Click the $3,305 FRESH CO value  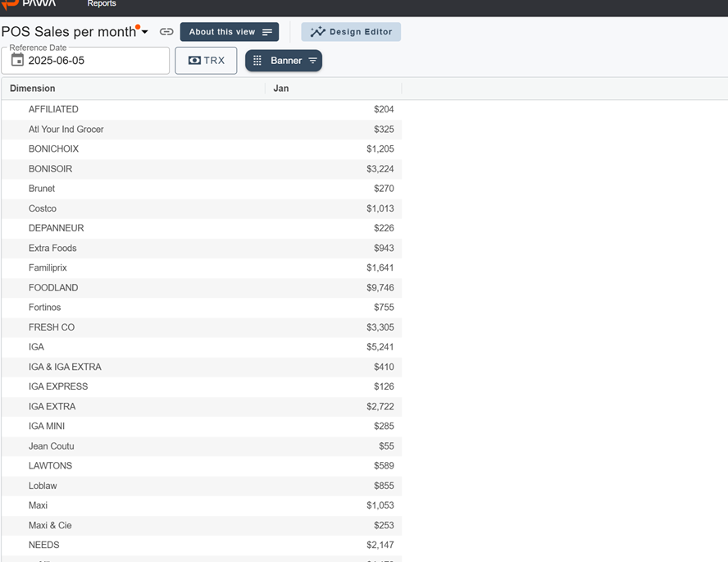[x=380, y=327]
